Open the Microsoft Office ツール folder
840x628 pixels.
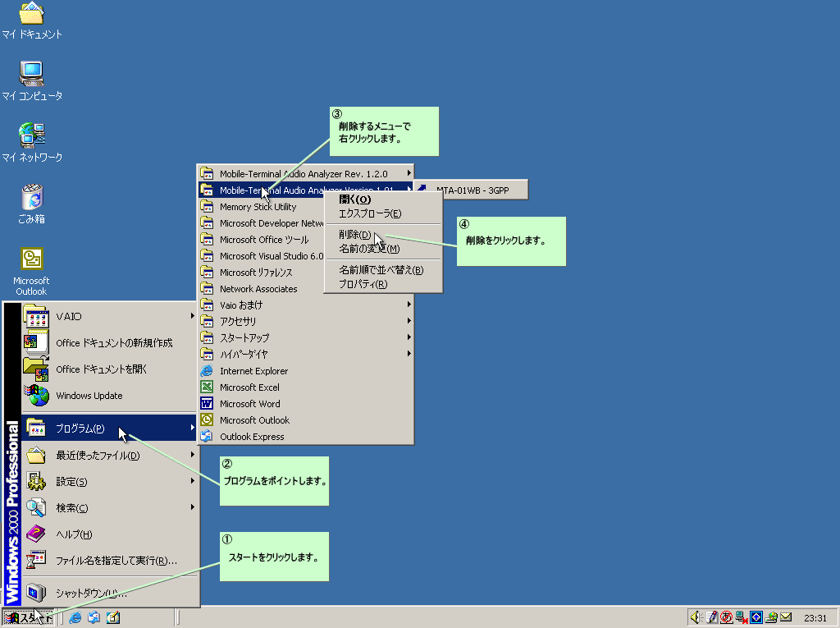(262, 239)
